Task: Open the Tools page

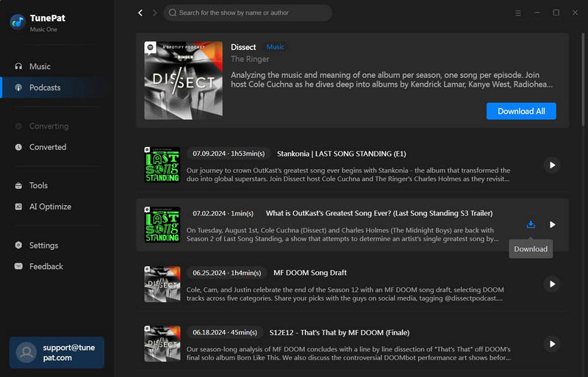Action: (38, 186)
